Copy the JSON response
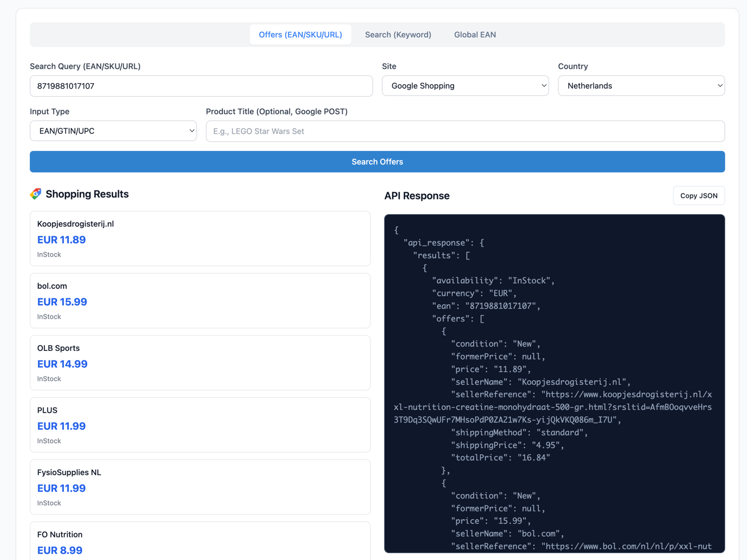The width and height of the screenshot is (747, 560). pyautogui.click(x=699, y=196)
